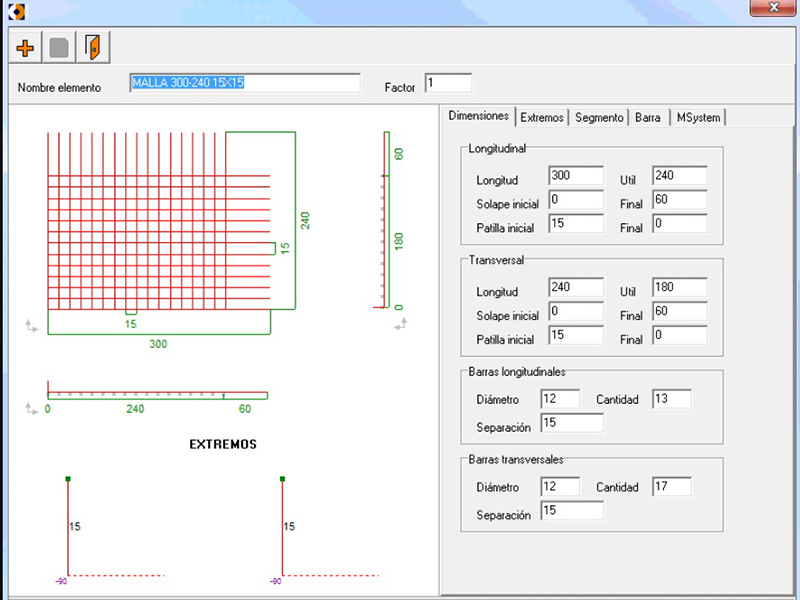Click the 180 dimension on the side elevation
This screenshot has height=600, width=800.
(x=399, y=241)
